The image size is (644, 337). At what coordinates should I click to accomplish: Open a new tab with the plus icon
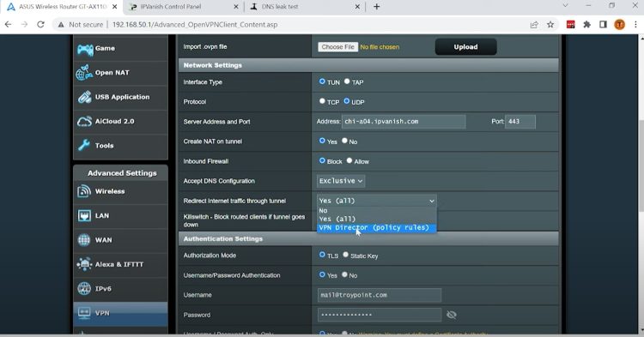[x=377, y=7]
